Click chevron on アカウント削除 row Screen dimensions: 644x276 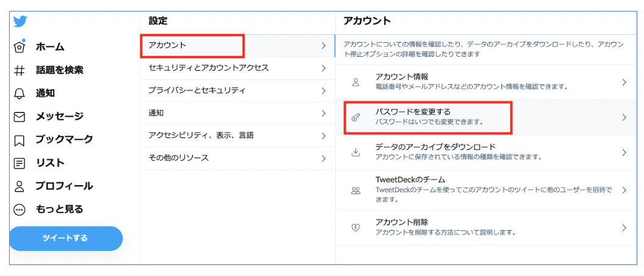pyautogui.click(x=624, y=228)
